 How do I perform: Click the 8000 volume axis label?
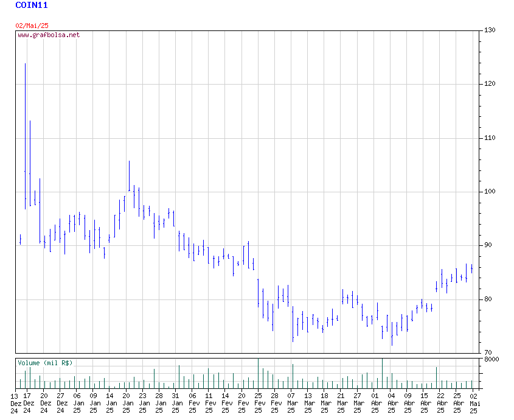491,359
